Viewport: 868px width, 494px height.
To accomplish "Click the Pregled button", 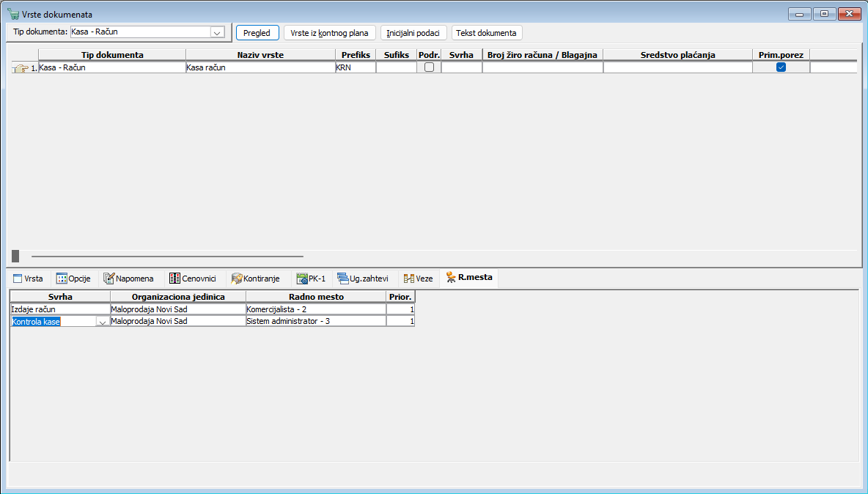I will tap(257, 33).
